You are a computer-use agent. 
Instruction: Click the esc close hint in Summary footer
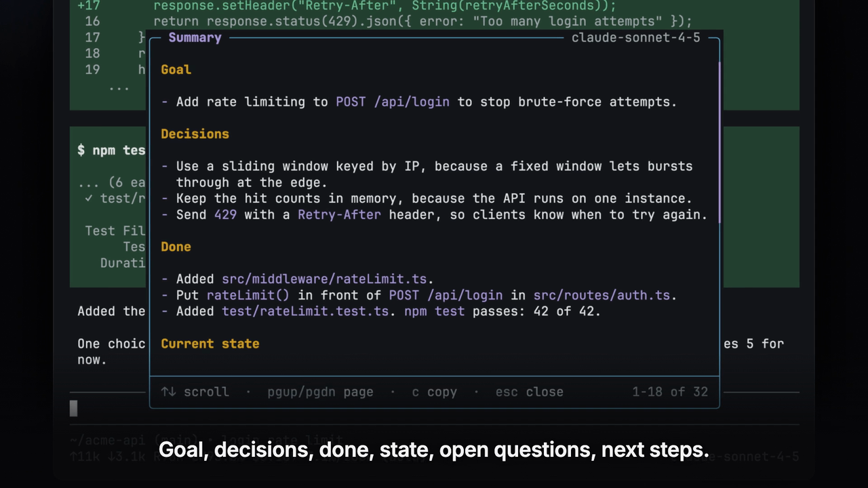529,392
